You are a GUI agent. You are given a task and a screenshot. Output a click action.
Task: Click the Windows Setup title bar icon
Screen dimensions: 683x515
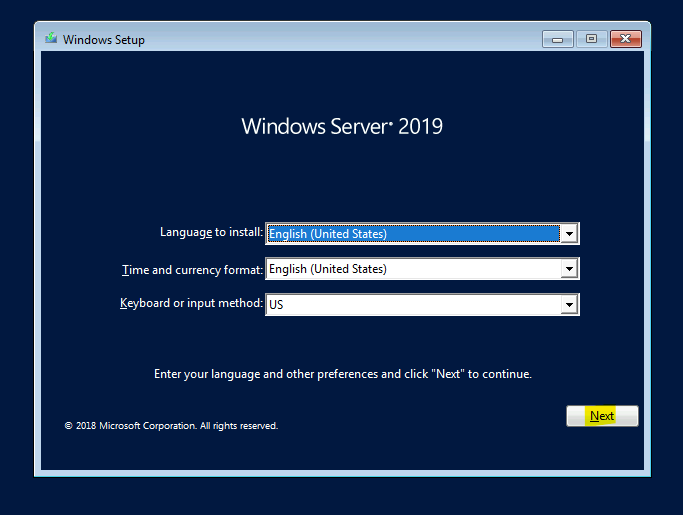point(51,38)
